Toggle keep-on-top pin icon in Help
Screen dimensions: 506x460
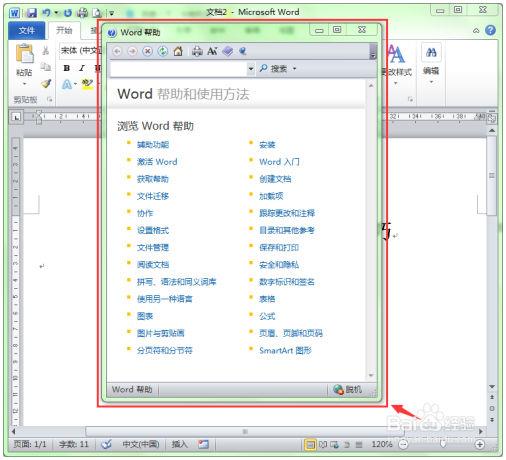(243, 51)
